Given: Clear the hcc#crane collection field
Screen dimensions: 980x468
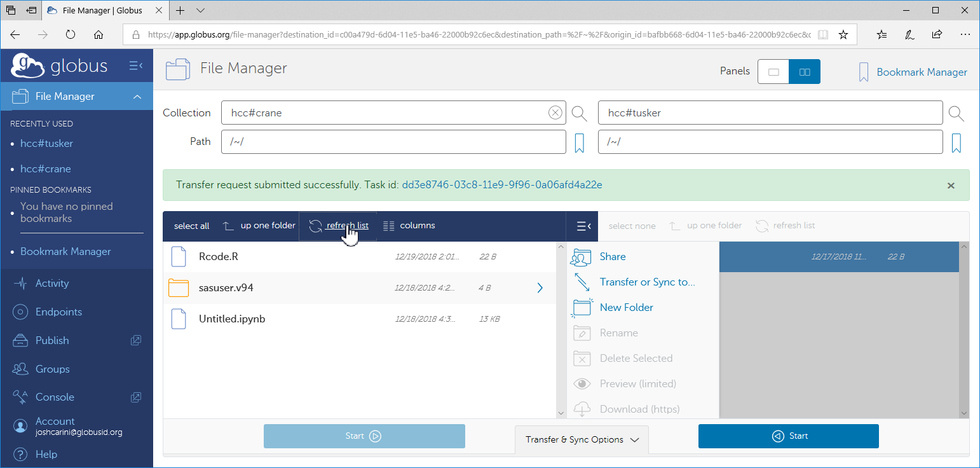Looking at the screenshot, I should [555, 113].
